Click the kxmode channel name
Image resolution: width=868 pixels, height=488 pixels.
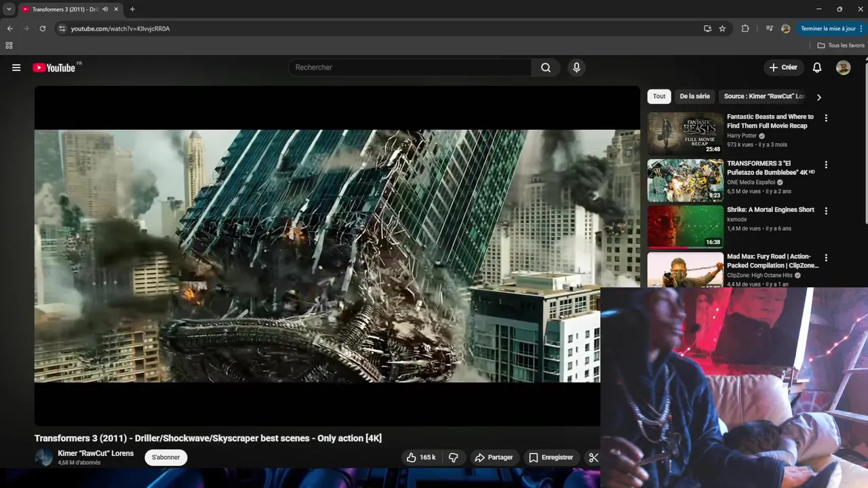736,220
